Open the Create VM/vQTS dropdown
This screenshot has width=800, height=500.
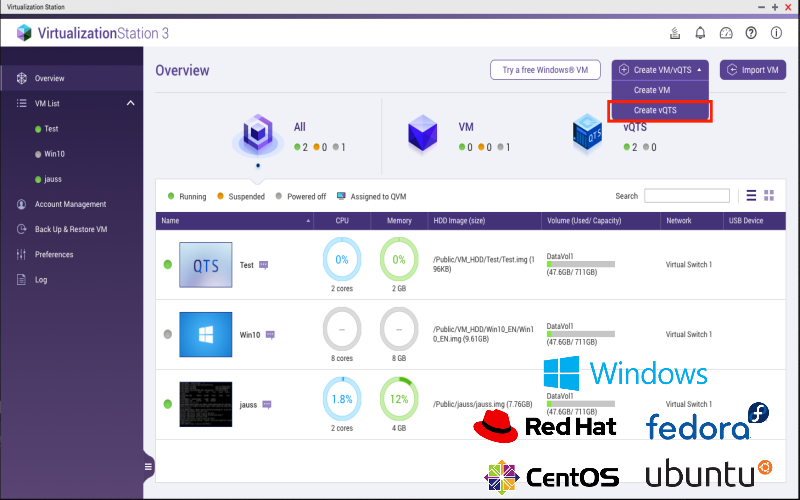[x=660, y=70]
